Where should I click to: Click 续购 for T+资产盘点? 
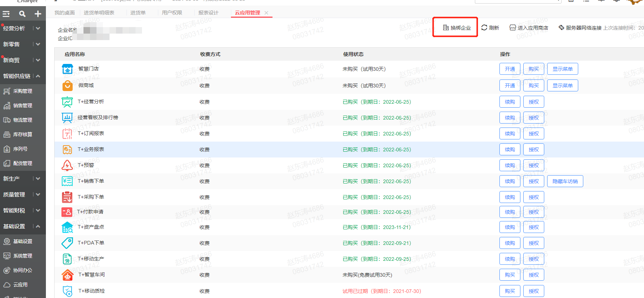(x=510, y=227)
